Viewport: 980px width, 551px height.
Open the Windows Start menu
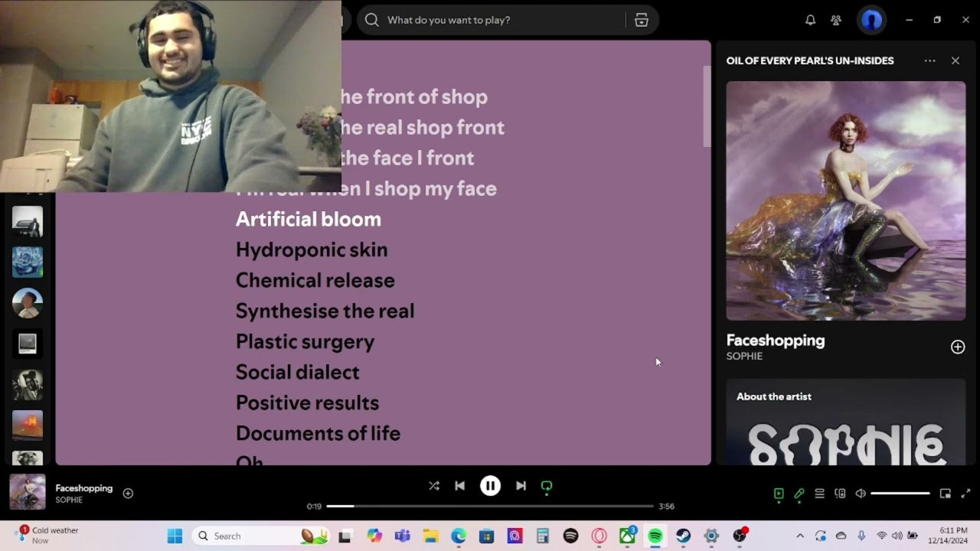(175, 536)
